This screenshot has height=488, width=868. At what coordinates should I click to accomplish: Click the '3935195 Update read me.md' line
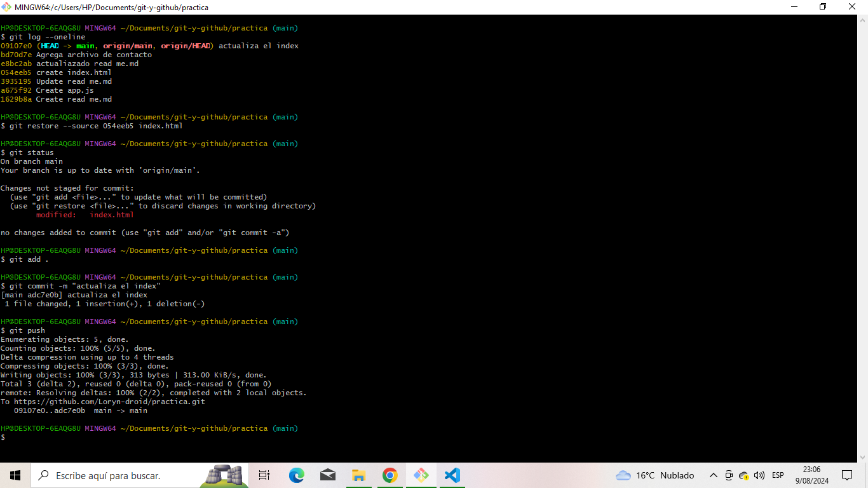[x=56, y=81]
